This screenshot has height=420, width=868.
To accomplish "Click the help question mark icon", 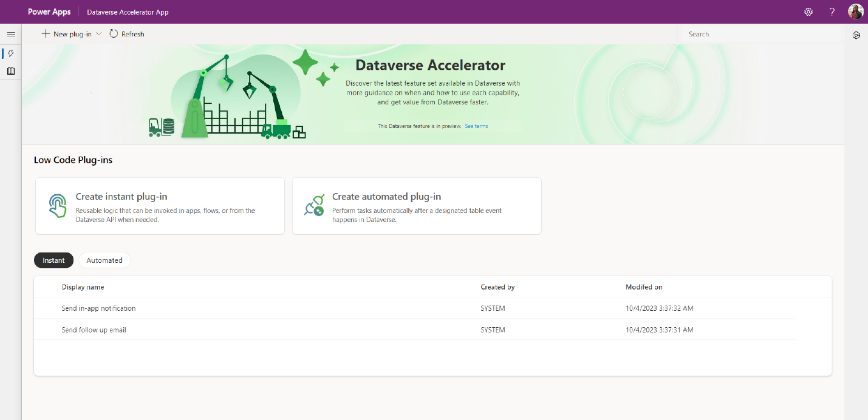I will click(832, 12).
